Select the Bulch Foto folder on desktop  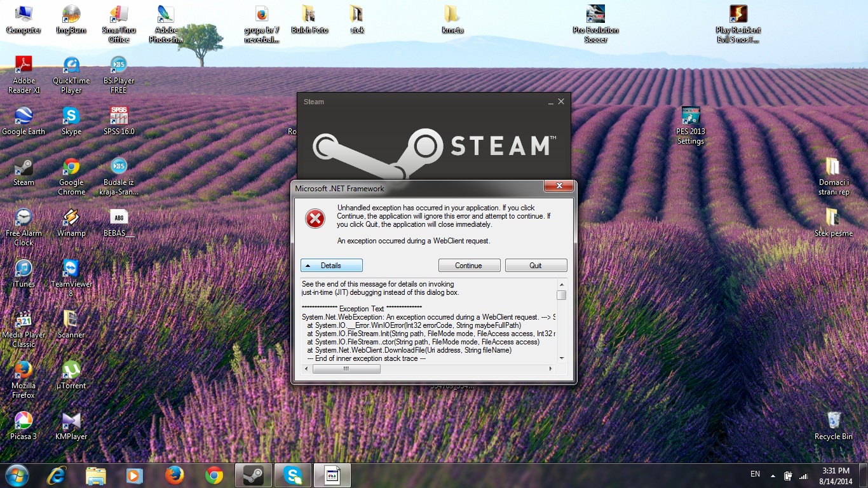tap(309, 20)
